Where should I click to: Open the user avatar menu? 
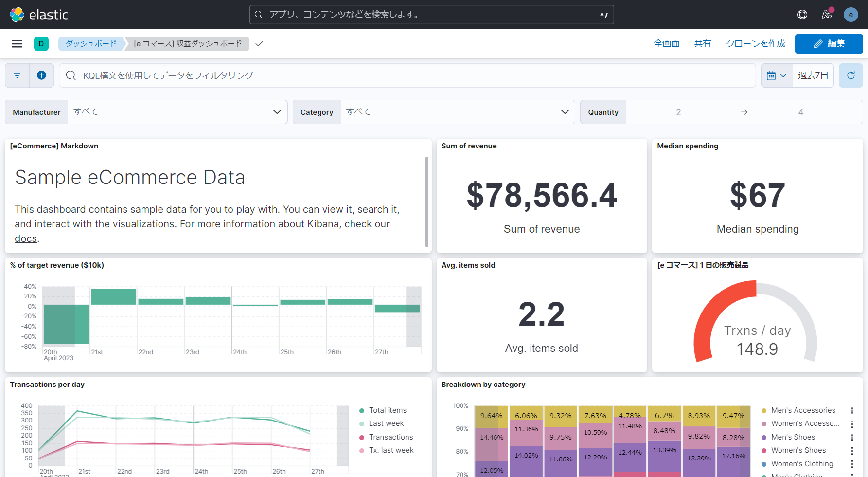coord(850,15)
